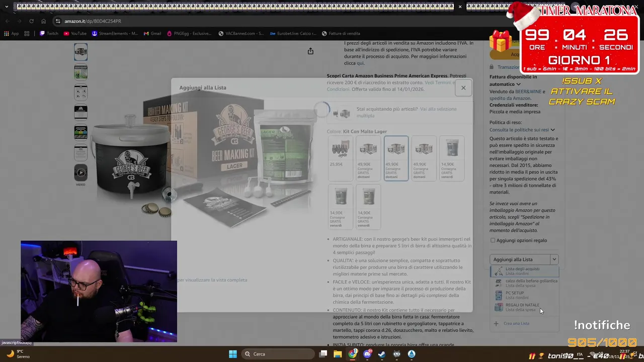Open the weather widget showing 9°C Sereno
Image resolution: width=644 pixels, height=362 pixels.
tap(19, 354)
